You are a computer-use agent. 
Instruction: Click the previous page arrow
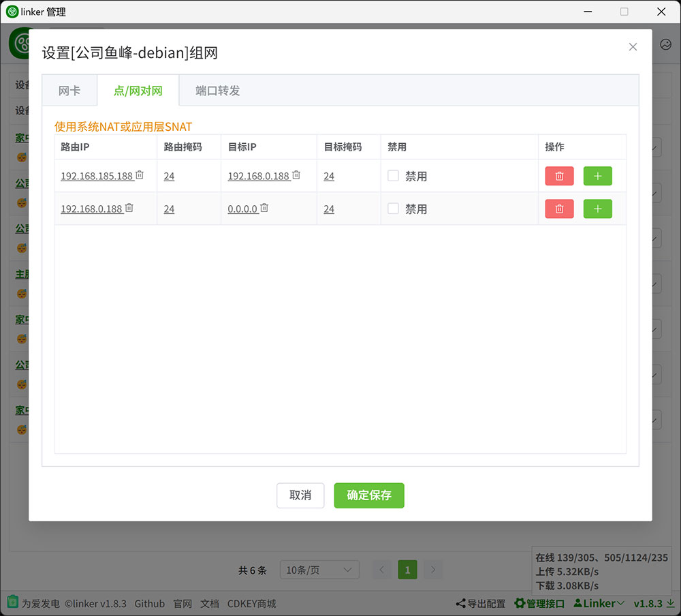(381, 570)
